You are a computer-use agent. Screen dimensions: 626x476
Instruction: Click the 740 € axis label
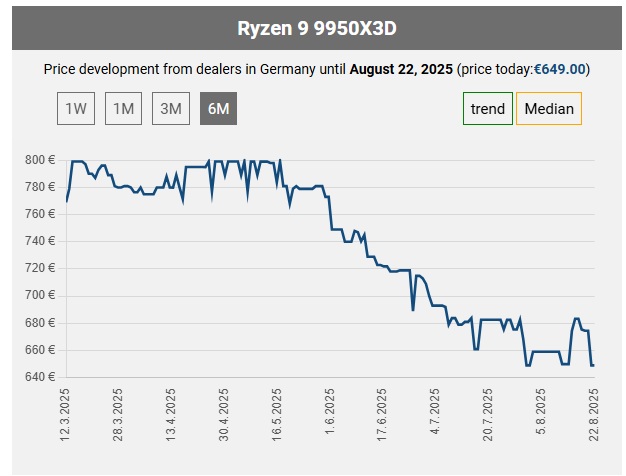(40, 241)
